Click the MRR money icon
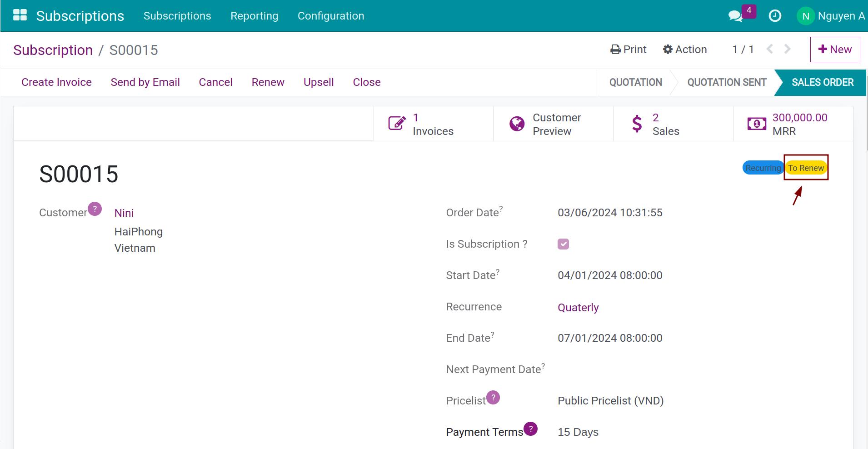868x449 pixels. (x=757, y=124)
